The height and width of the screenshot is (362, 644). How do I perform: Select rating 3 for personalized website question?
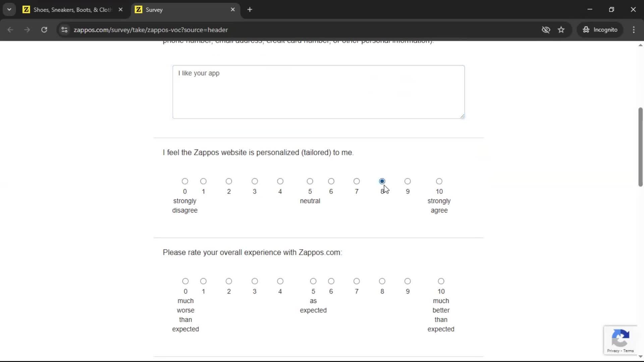(255, 181)
